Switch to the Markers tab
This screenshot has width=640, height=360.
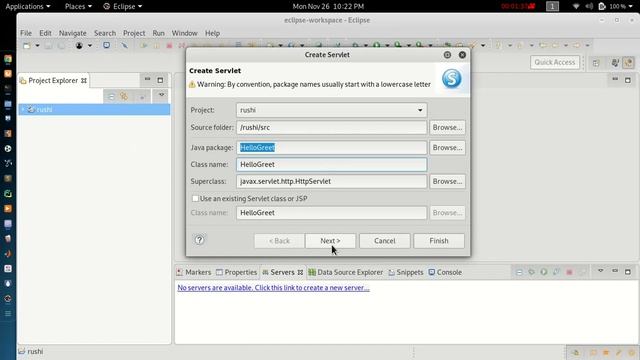point(194,272)
